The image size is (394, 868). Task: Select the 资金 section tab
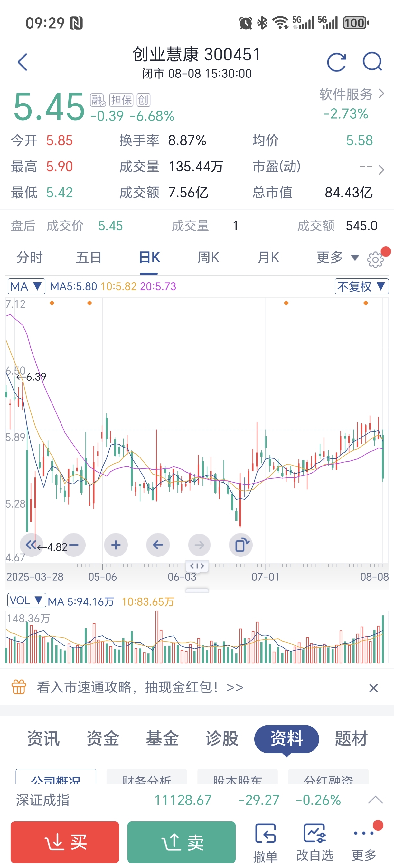tap(103, 739)
